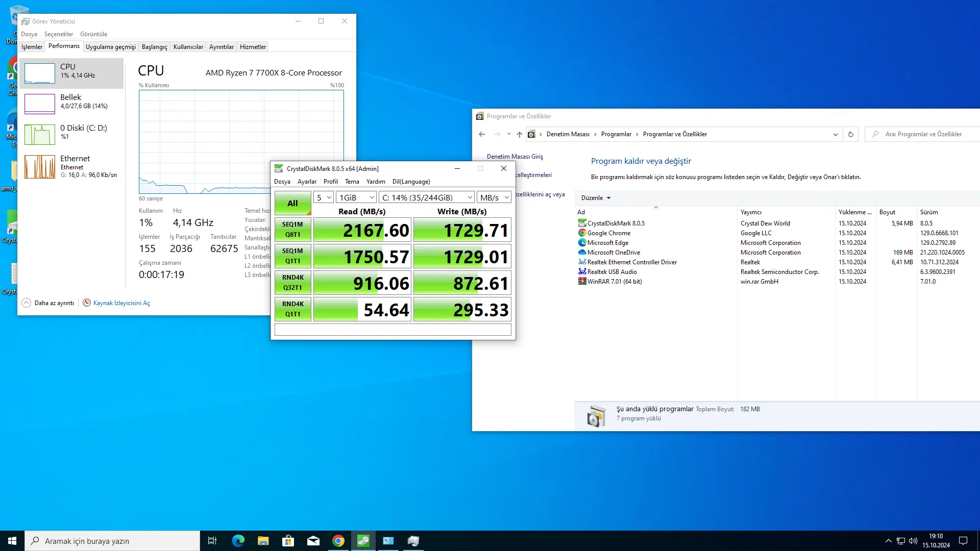Open the Windows Start menu
Screen dimensions: 980x551
[12, 541]
